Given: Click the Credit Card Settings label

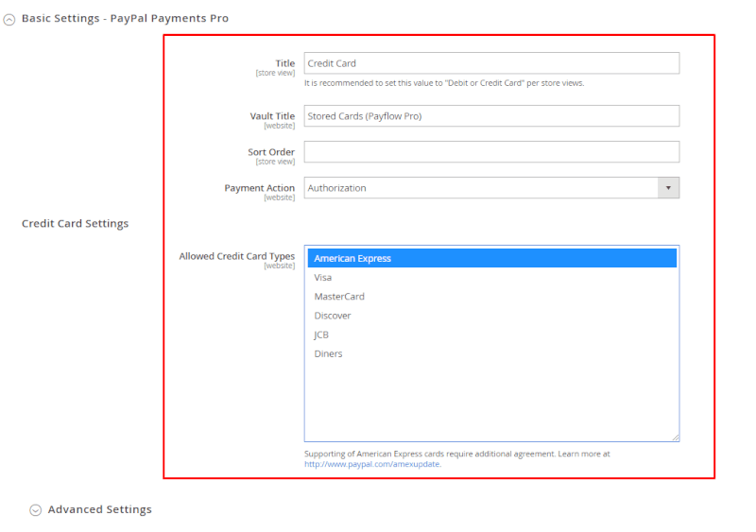Looking at the screenshot, I should click(x=76, y=223).
